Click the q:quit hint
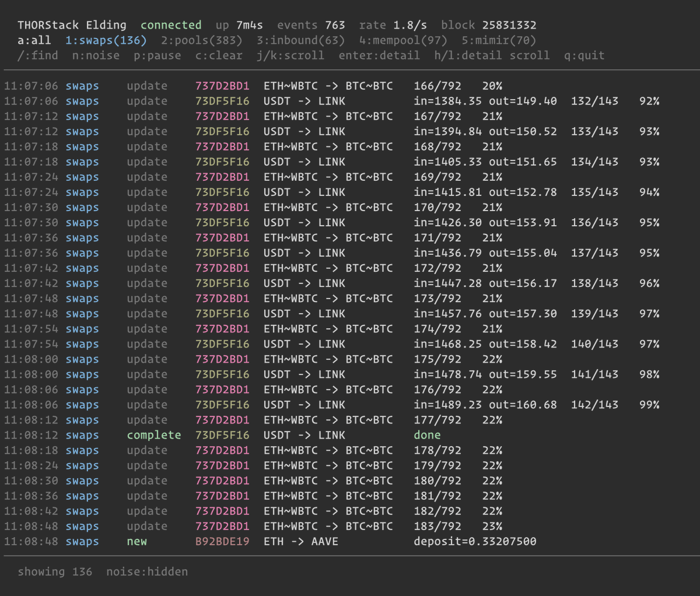 point(584,55)
